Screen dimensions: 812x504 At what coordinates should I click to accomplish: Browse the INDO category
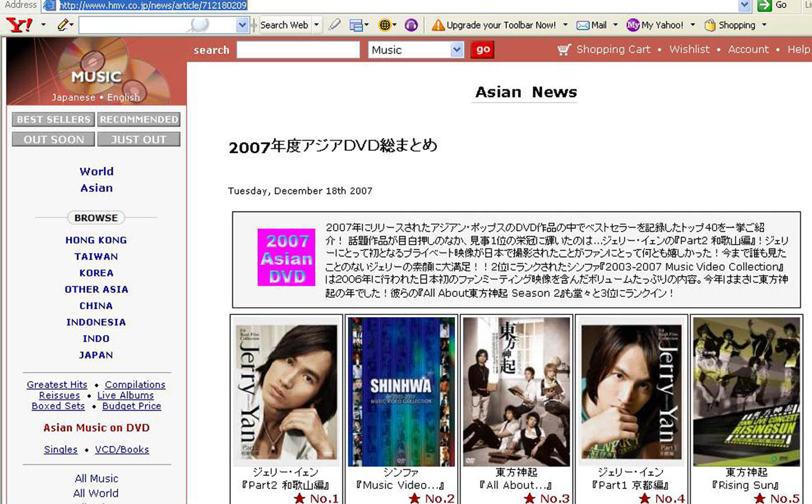point(96,339)
